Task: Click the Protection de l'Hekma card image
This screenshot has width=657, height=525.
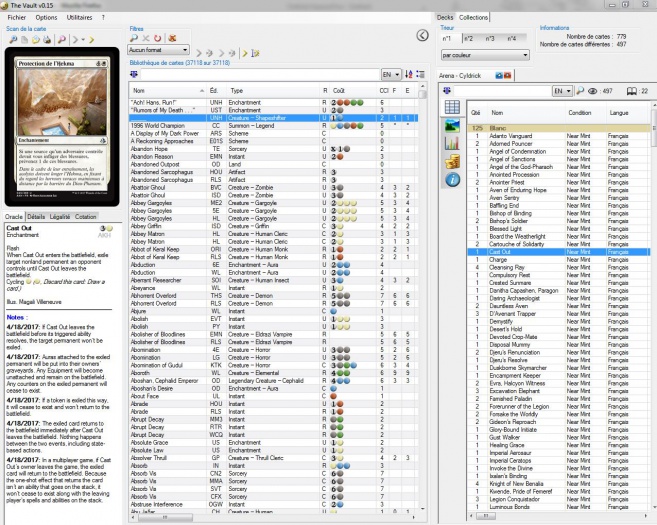Action: (x=62, y=127)
